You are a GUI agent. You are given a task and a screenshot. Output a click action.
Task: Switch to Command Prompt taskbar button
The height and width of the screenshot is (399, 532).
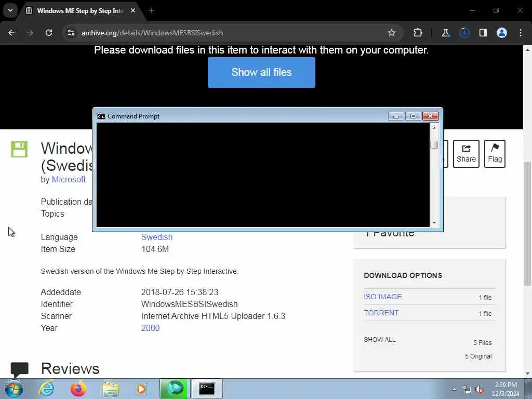[207, 389]
